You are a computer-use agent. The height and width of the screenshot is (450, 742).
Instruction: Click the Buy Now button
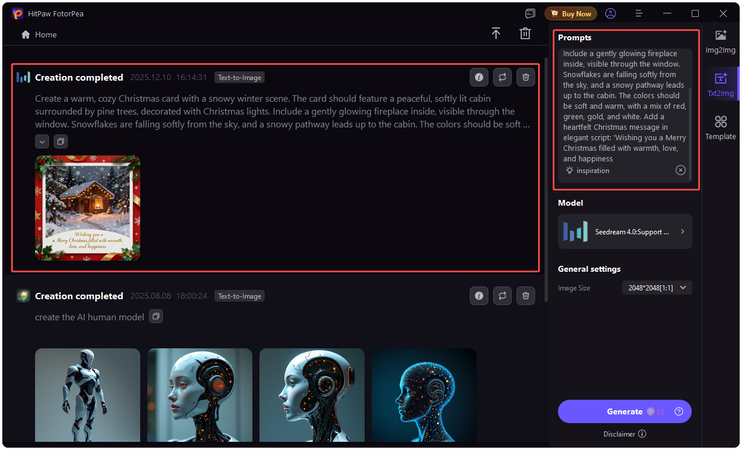click(571, 14)
